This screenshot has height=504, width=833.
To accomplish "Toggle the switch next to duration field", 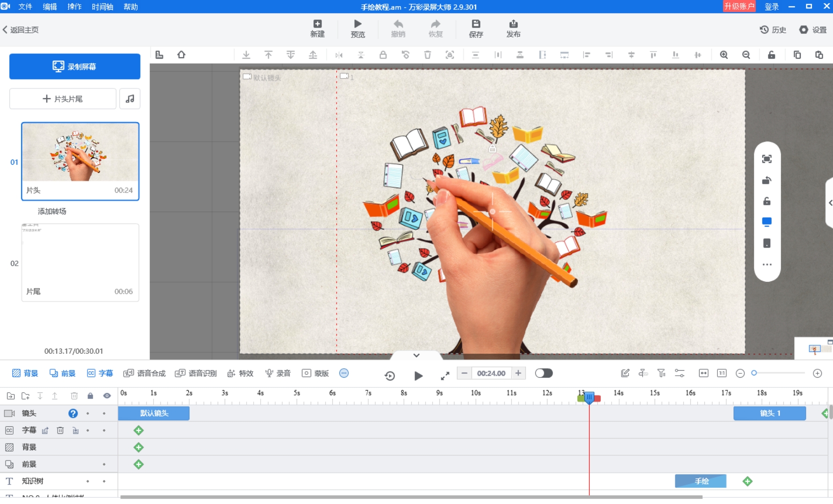I will pyautogui.click(x=544, y=373).
